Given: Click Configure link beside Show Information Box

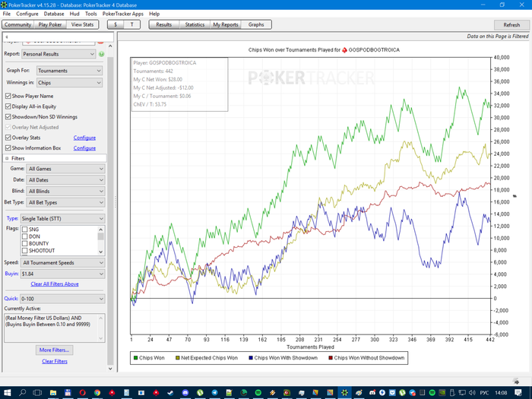Looking at the screenshot, I should coord(84,148).
